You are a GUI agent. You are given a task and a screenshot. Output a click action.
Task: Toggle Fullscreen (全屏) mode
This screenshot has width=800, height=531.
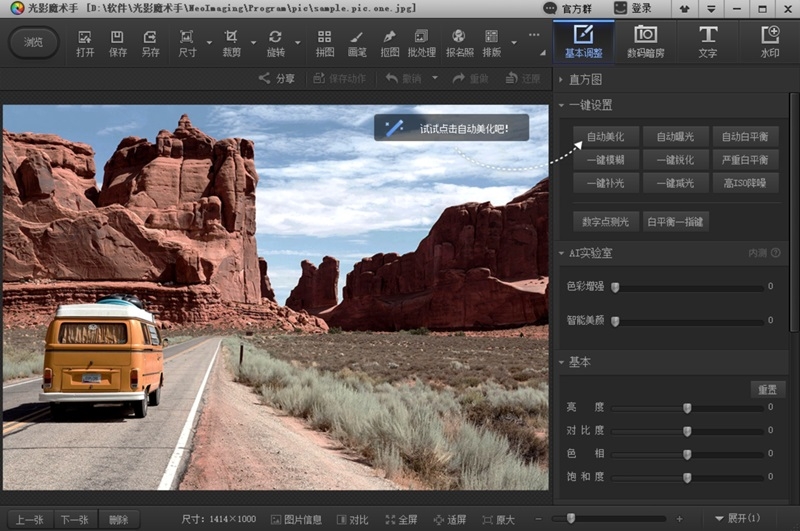click(x=400, y=520)
